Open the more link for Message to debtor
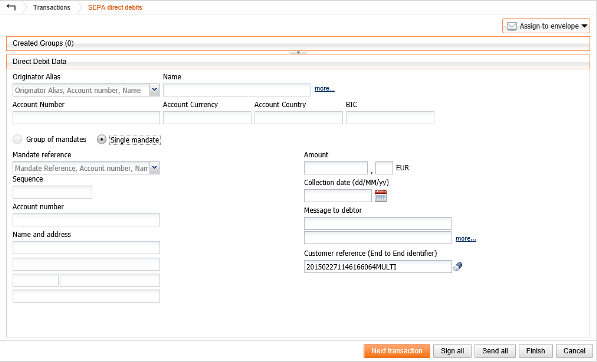Screen dimensions: 597x362 (x=466, y=238)
